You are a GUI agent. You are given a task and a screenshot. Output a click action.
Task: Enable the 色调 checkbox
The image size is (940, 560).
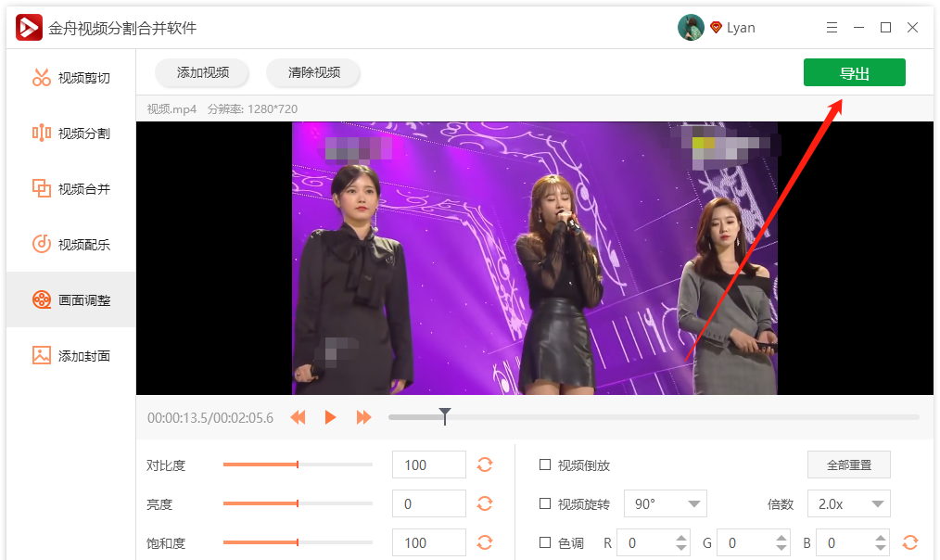(x=545, y=542)
